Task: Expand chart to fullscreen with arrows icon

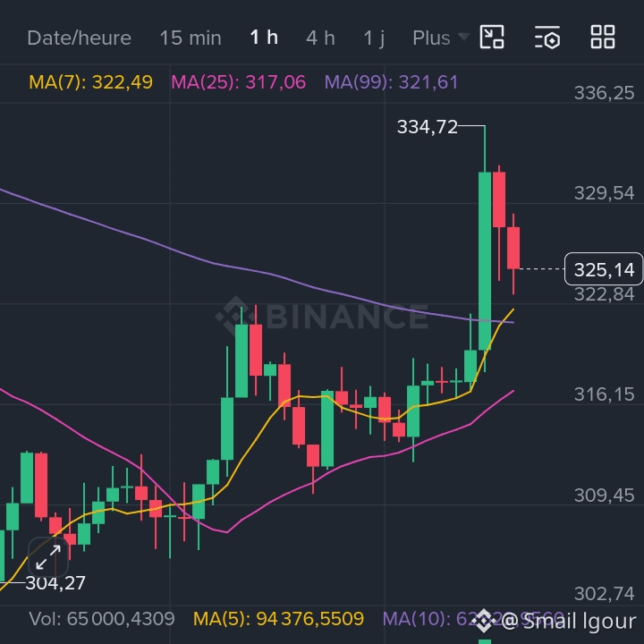Action: click(x=48, y=557)
